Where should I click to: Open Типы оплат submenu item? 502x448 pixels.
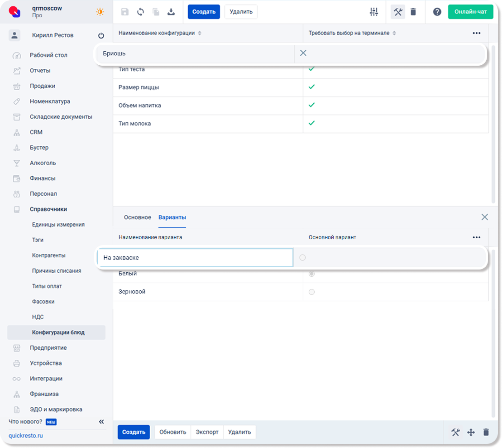pos(47,286)
